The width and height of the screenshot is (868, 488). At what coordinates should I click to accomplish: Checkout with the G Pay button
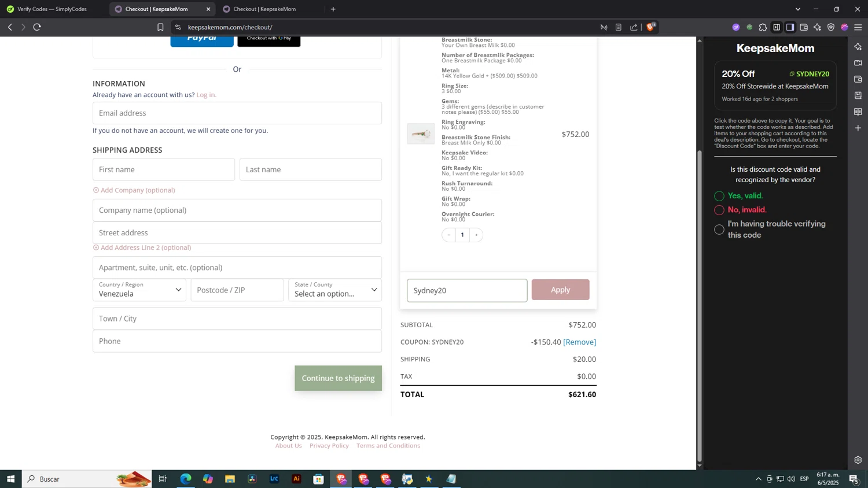269,40
